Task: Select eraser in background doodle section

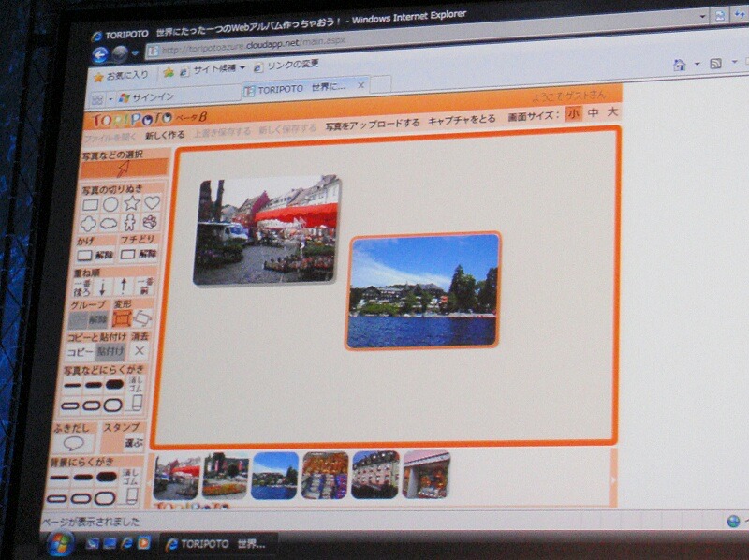Action: click(129, 486)
